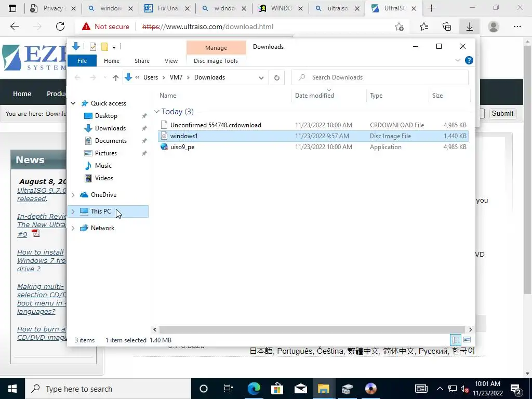Add this page to favorites

coord(400,27)
